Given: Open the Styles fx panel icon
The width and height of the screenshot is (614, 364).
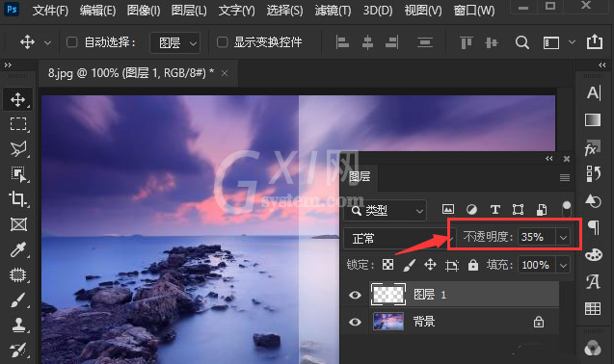Looking at the screenshot, I should click(592, 147).
